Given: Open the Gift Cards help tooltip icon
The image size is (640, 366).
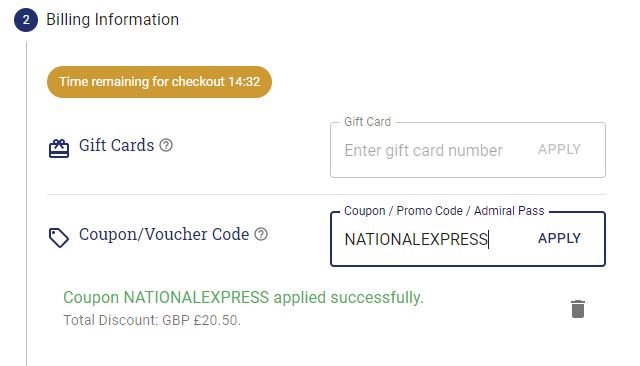Looking at the screenshot, I should tap(166, 145).
